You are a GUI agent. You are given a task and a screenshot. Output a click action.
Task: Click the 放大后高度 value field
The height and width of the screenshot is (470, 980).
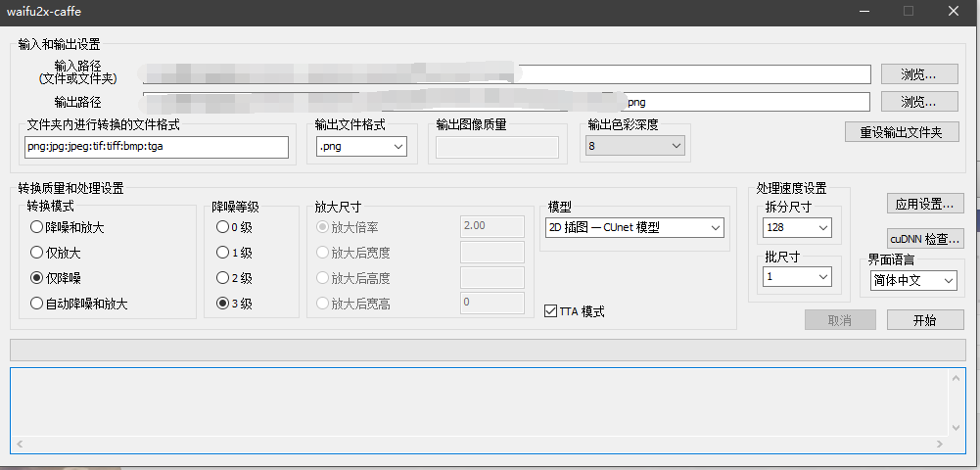tap(491, 277)
